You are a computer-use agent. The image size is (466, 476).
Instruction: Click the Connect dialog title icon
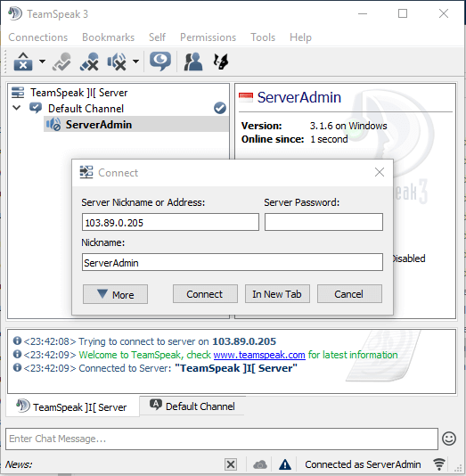(86, 172)
